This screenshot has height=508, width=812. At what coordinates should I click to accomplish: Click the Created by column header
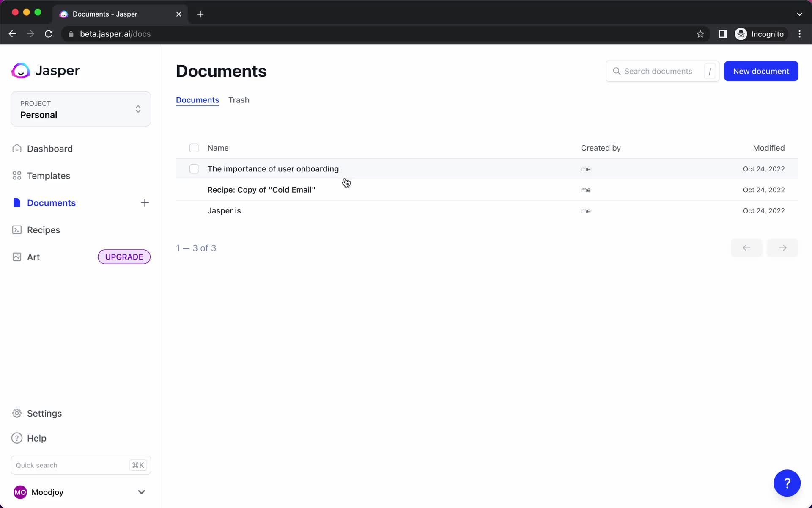tap(601, 148)
